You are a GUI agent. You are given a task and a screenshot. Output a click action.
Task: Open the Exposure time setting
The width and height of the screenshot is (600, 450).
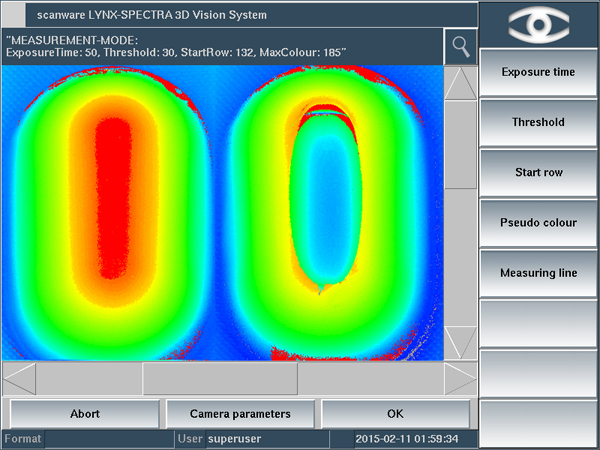(x=538, y=72)
